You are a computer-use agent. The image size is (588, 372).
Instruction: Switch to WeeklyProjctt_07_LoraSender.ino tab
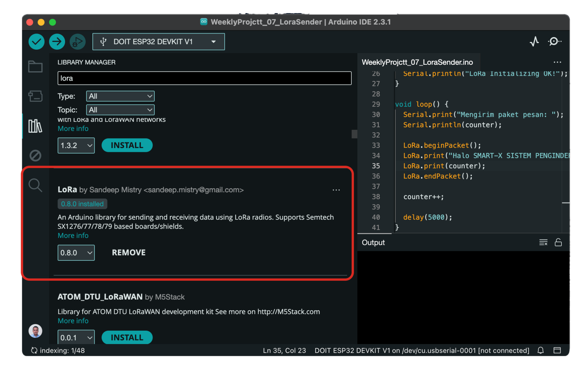coord(417,62)
